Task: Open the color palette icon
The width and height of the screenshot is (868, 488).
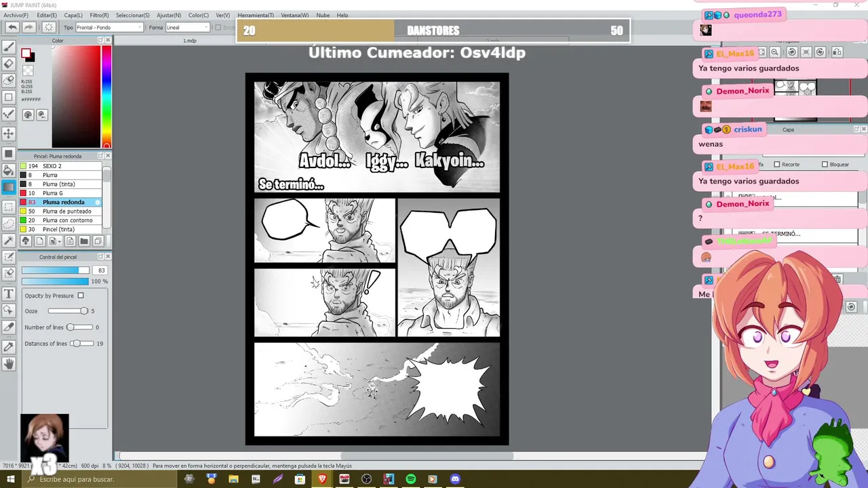Action: (x=28, y=115)
